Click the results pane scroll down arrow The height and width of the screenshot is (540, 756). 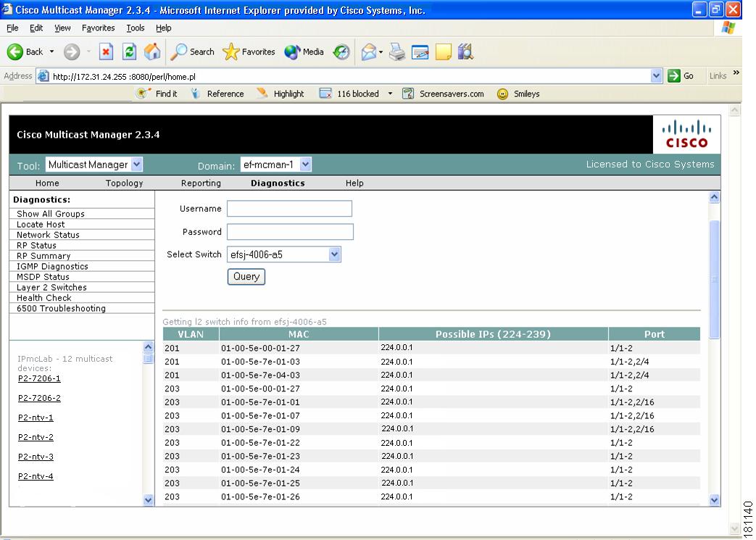715,500
